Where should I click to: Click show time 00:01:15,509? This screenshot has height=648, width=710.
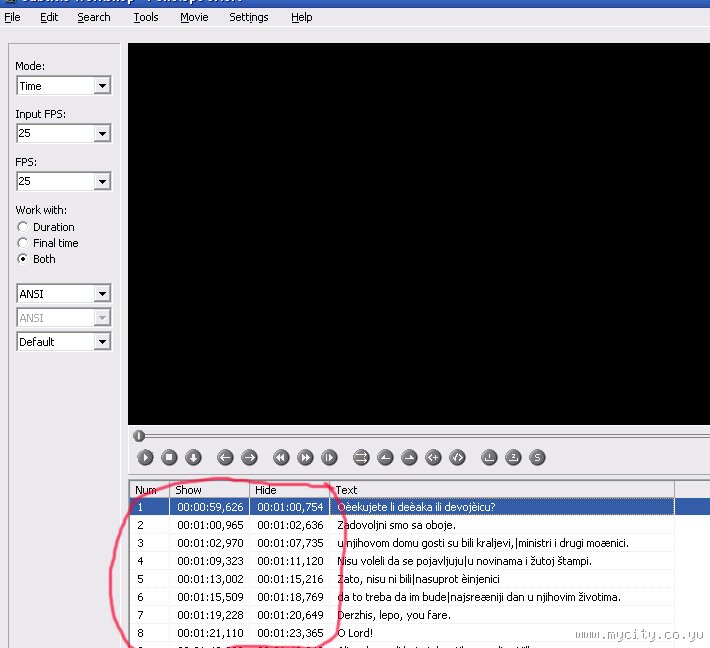coord(210,597)
